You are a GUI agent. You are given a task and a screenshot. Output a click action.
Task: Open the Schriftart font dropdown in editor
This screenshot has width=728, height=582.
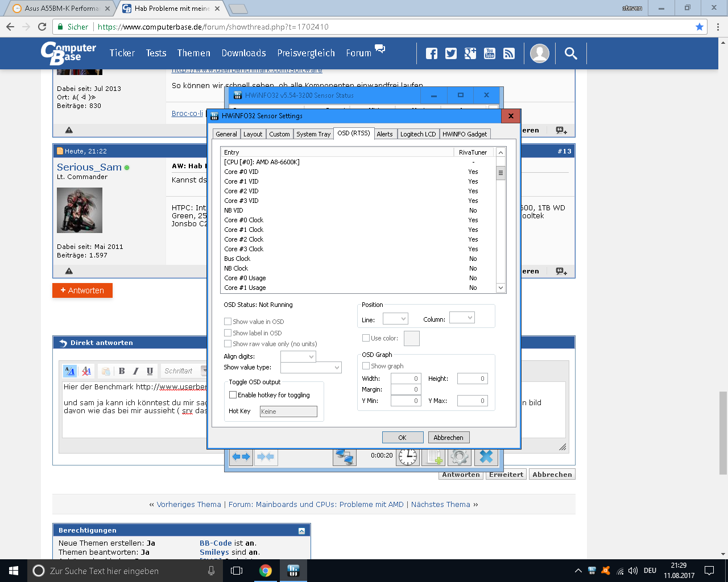[x=185, y=371]
